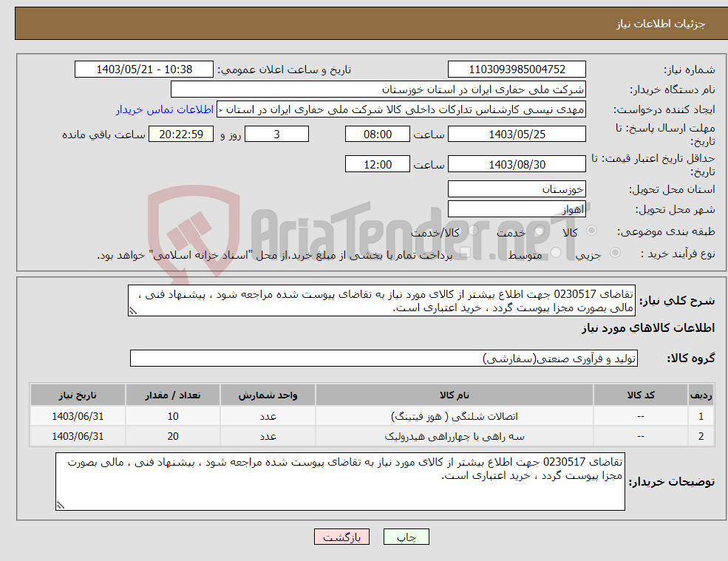This screenshot has width=728, height=561.
Task: Click need number field 1103093985004752
Action: tap(517, 69)
